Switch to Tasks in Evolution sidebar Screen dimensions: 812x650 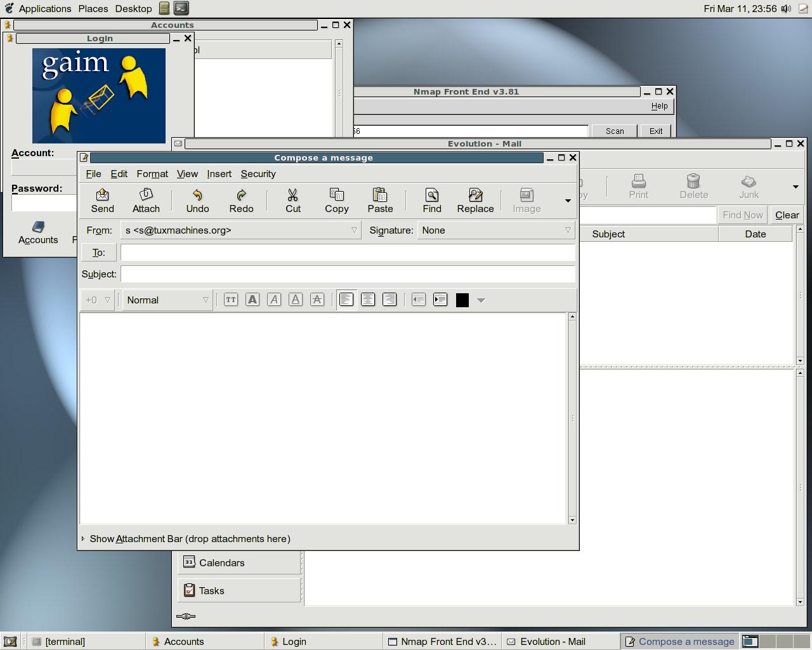tap(240, 591)
